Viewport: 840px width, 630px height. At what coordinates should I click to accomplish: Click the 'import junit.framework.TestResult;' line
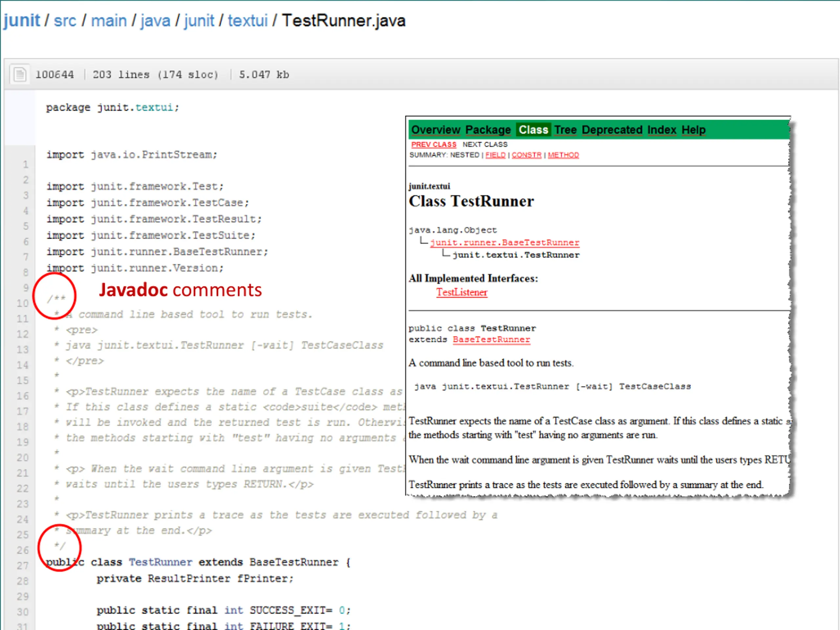coord(154,219)
